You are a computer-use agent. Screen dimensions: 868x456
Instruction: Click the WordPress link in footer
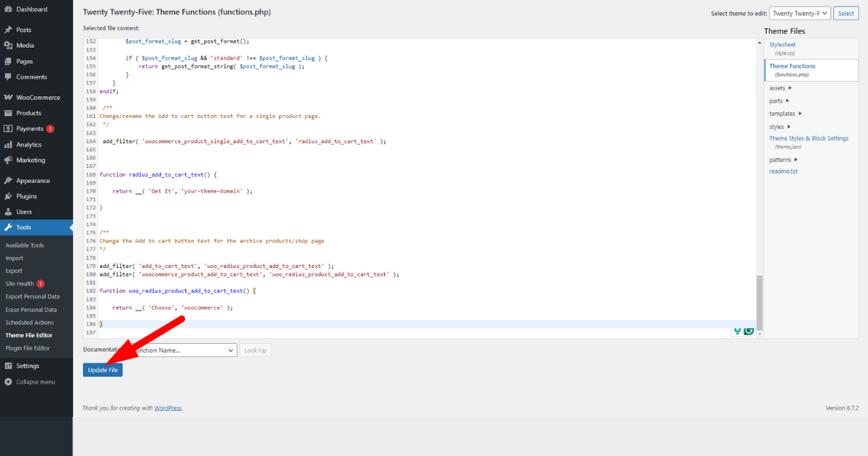[x=169, y=408]
